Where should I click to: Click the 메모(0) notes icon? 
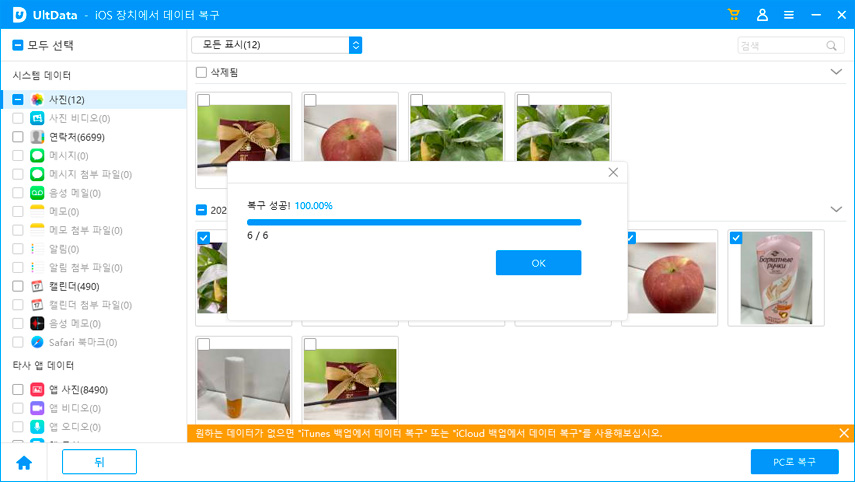37,211
